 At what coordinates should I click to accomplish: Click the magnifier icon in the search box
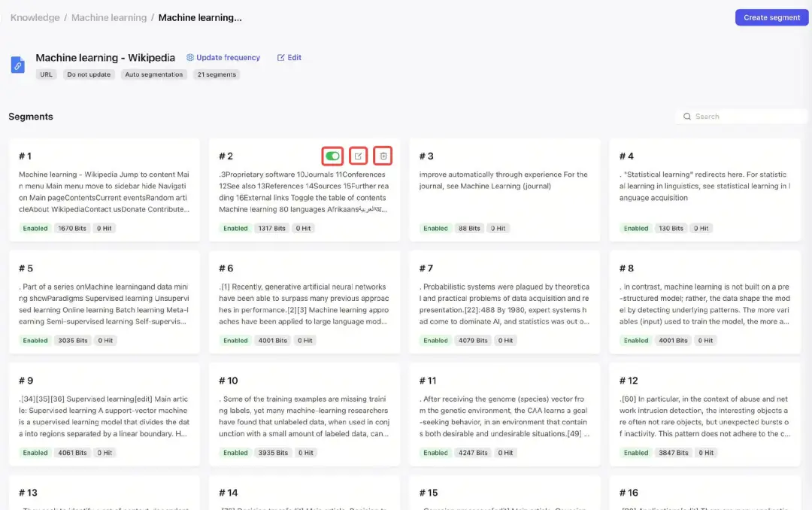point(687,117)
